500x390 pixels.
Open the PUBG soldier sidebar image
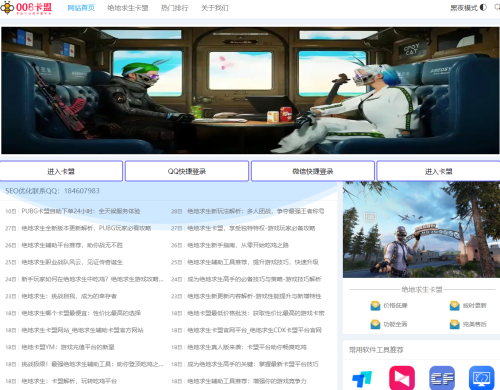pos(421,230)
